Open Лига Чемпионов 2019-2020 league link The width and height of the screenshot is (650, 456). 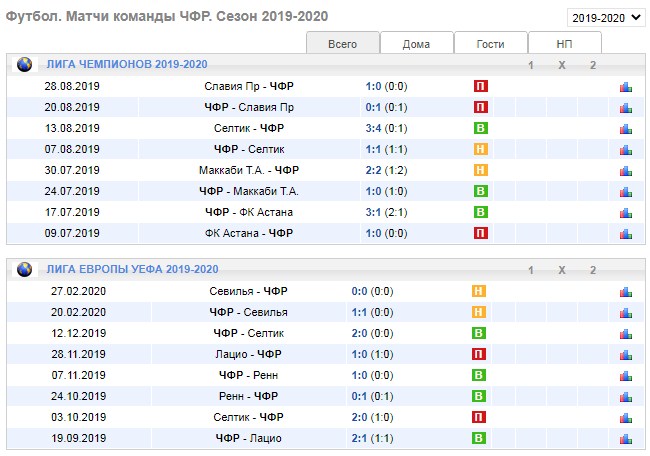tap(113, 64)
